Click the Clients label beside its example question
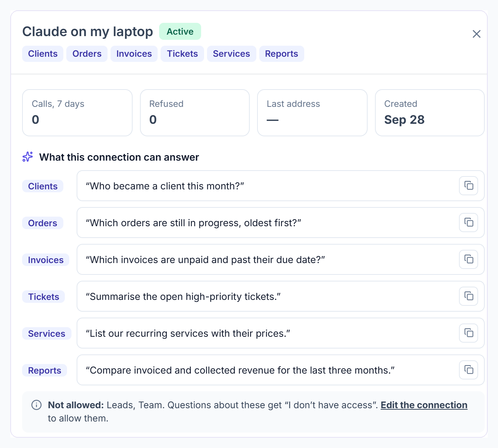The image size is (498, 448). click(43, 186)
